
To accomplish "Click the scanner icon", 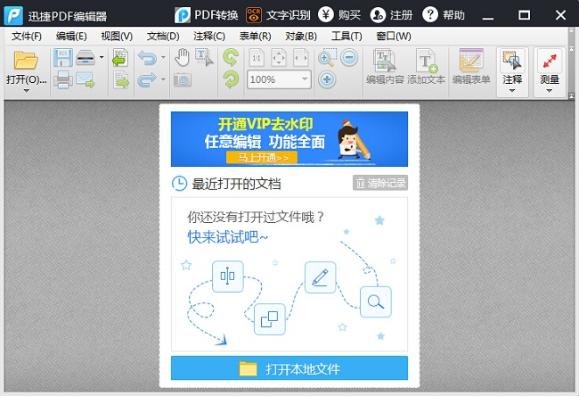I will pyautogui.click(x=86, y=58).
